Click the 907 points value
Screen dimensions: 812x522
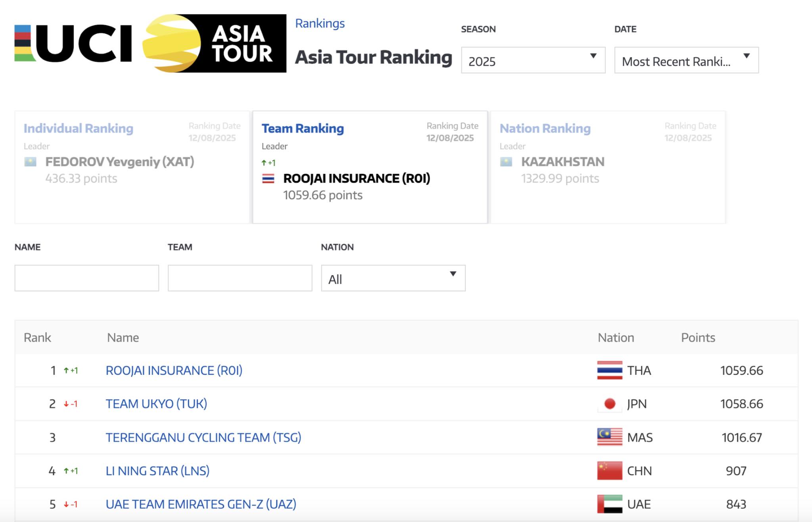point(736,470)
